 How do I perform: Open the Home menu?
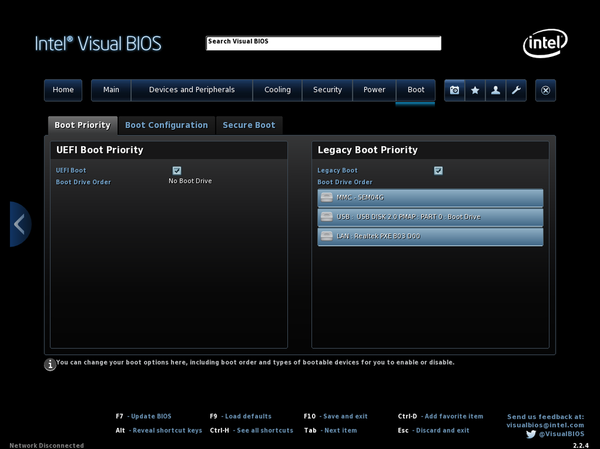(x=63, y=90)
